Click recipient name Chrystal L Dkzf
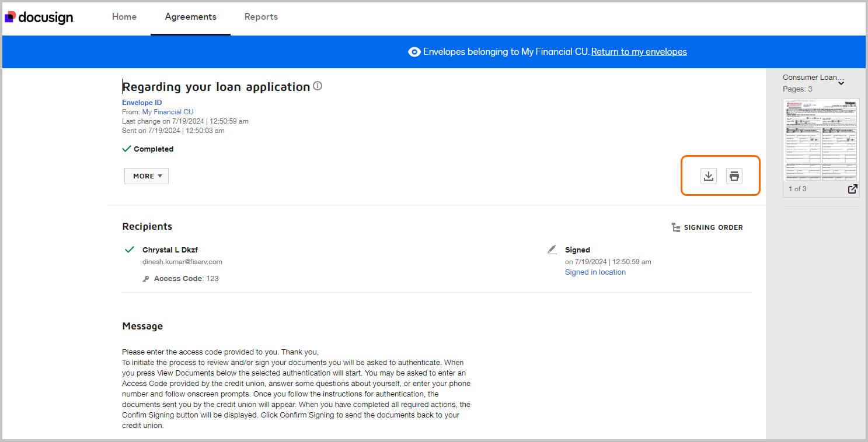Image resolution: width=868 pixels, height=442 pixels. pos(170,250)
